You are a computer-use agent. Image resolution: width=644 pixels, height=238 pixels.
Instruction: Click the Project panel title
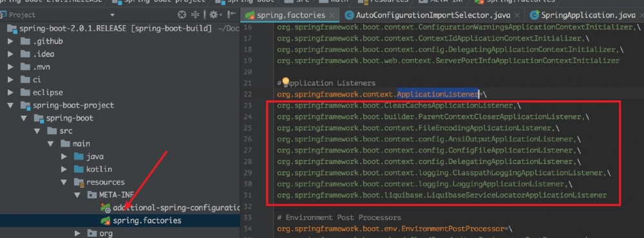(x=22, y=15)
